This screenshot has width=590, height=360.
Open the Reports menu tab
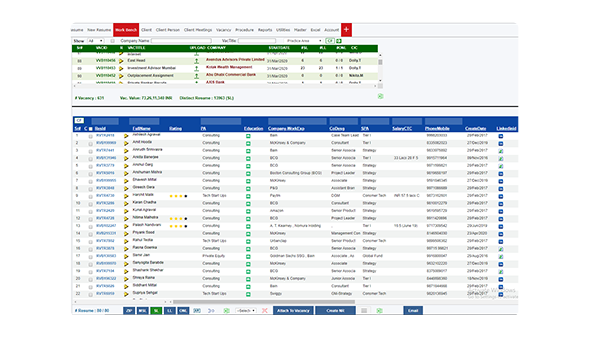coord(265,30)
